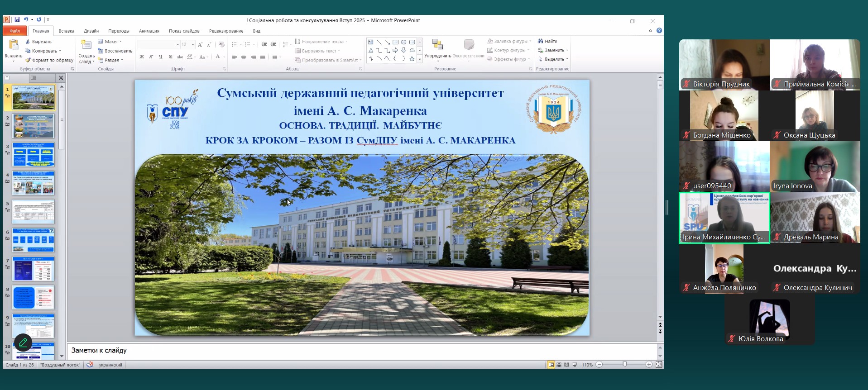Toggle align text left
868x390 pixels.
click(234, 57)
